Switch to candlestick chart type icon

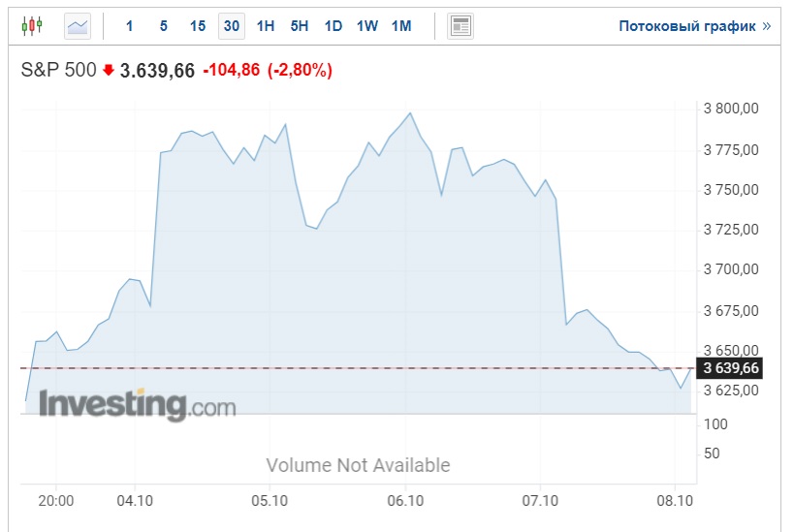pos(32,26)
